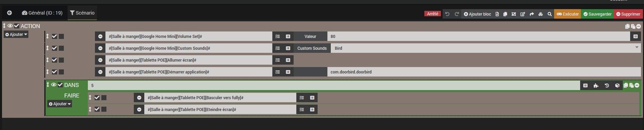Uncheck the enable checkbox on Custom Sounds row
The height and width of the screenshot is (130, 644).
point(54,48)
